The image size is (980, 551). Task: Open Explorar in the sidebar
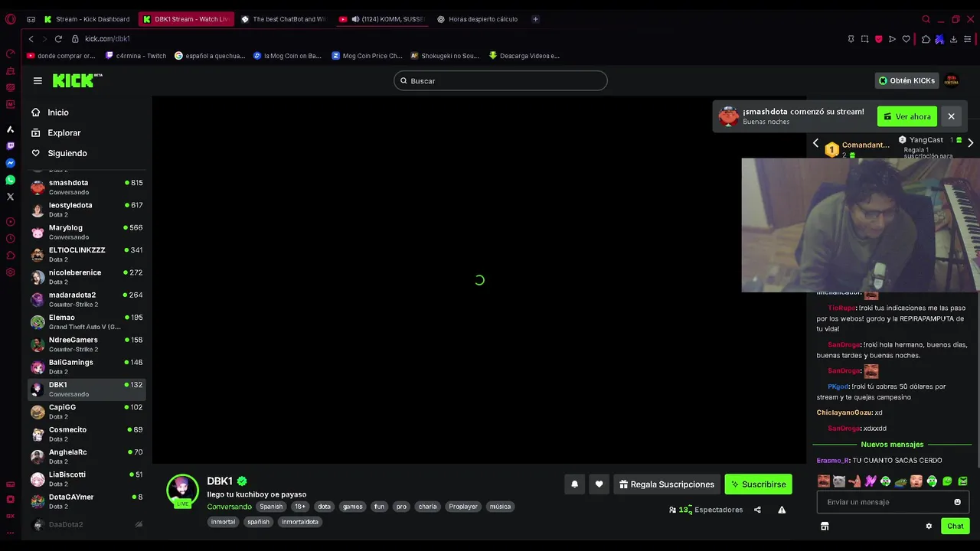point(56,132)
